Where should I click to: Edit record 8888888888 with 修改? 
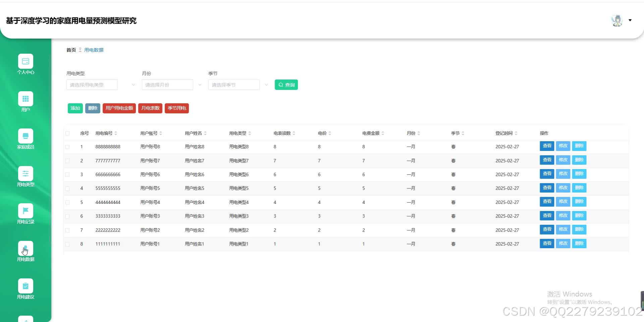563,146
